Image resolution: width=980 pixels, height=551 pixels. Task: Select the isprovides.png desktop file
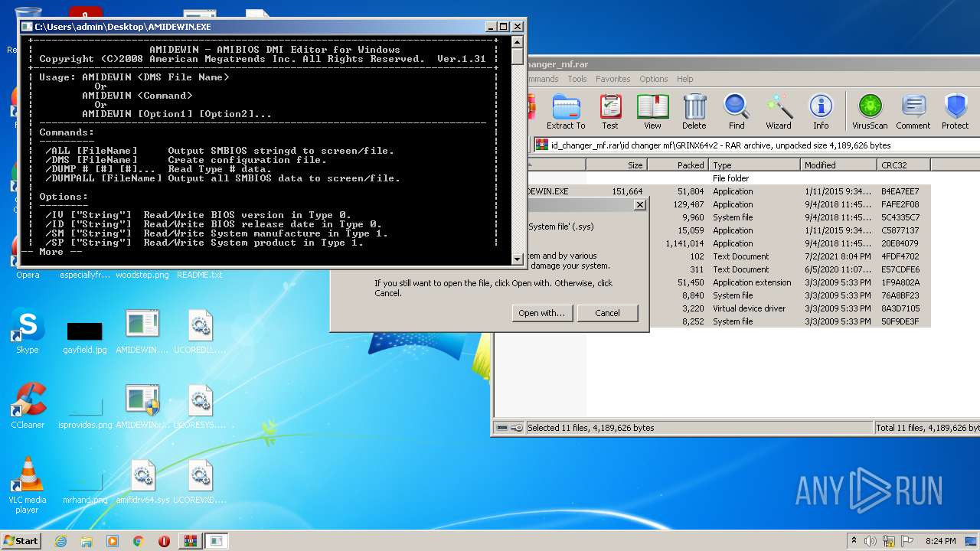click(85, 412)
